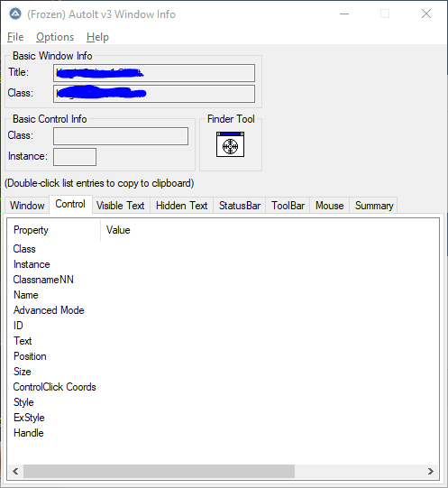Open the File menu
This screenshot has width=448, height=488.
[x=15, y=37]
